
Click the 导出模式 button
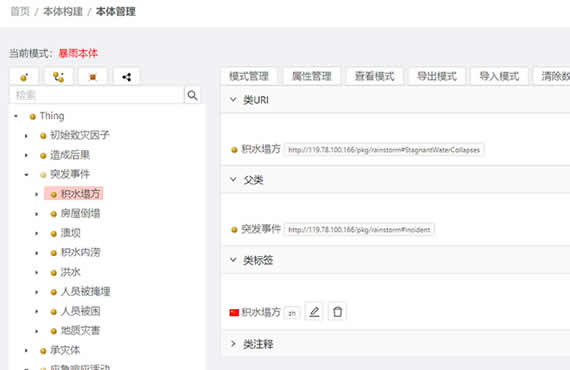437,76
